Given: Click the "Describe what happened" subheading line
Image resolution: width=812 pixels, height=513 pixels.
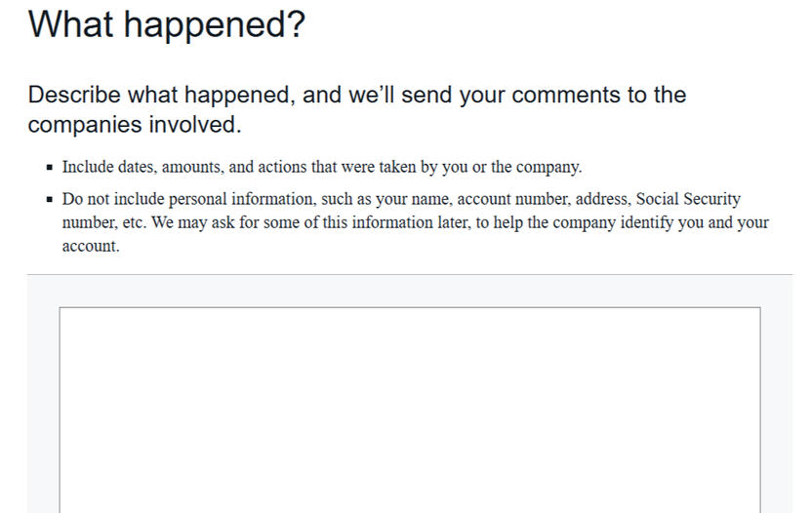Looking at the screenshot, I should pos(356,96).
